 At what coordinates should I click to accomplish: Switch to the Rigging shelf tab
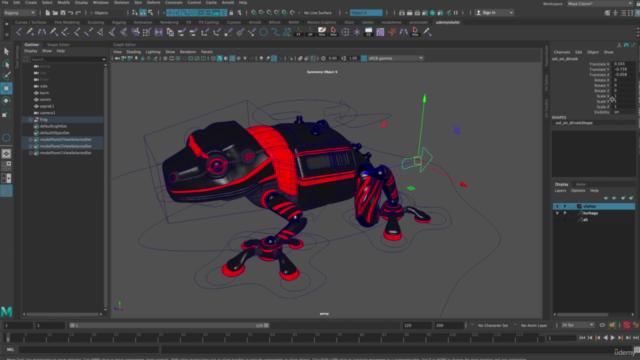(x=119, y=22)
